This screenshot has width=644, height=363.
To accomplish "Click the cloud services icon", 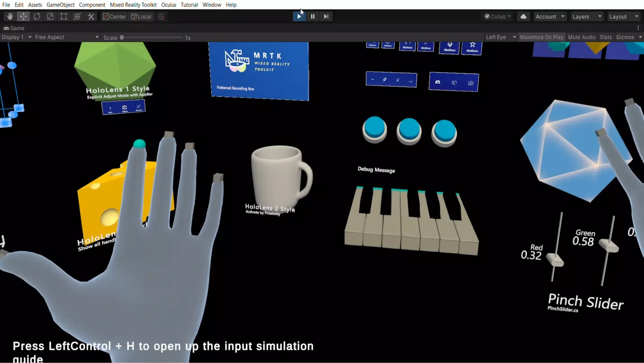I will (x=523, y=16).
